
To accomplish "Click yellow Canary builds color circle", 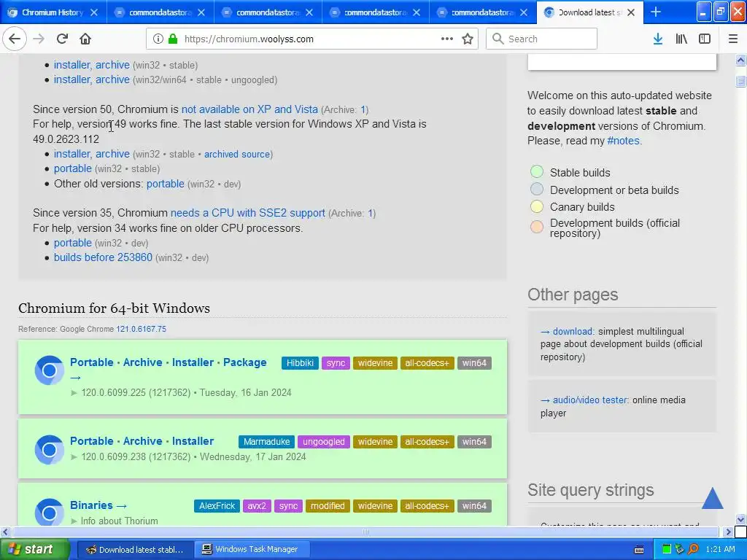I will click(x=536, y=206).
